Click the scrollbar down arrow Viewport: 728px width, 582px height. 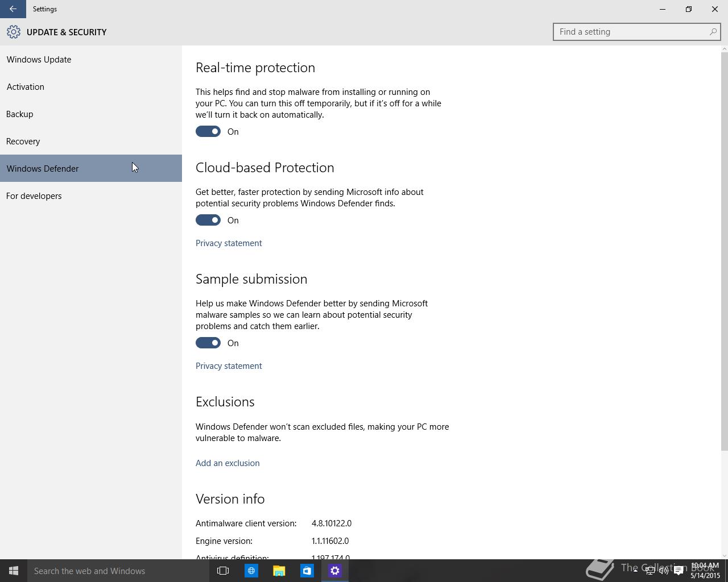coord(724,555)
